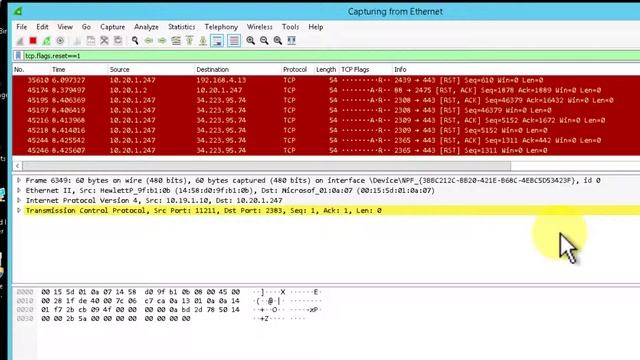Sort by the Protocol column header
This screenshot has width=640, height=360.
tap(298, 69)
